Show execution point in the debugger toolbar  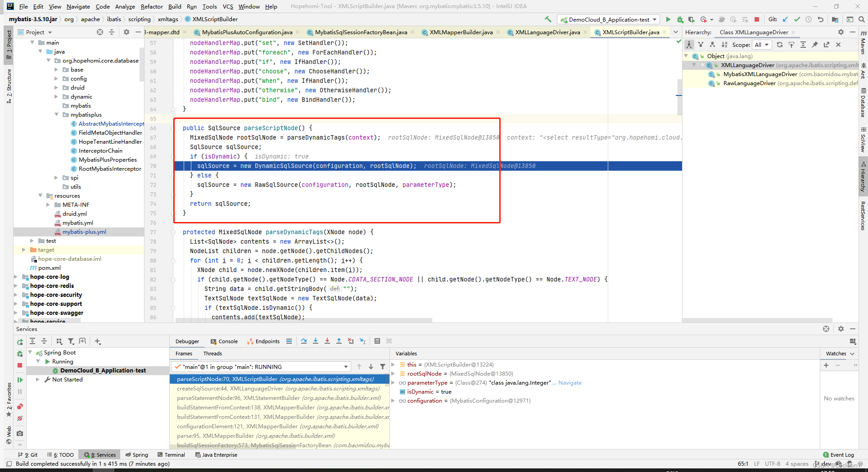point(289,341)
